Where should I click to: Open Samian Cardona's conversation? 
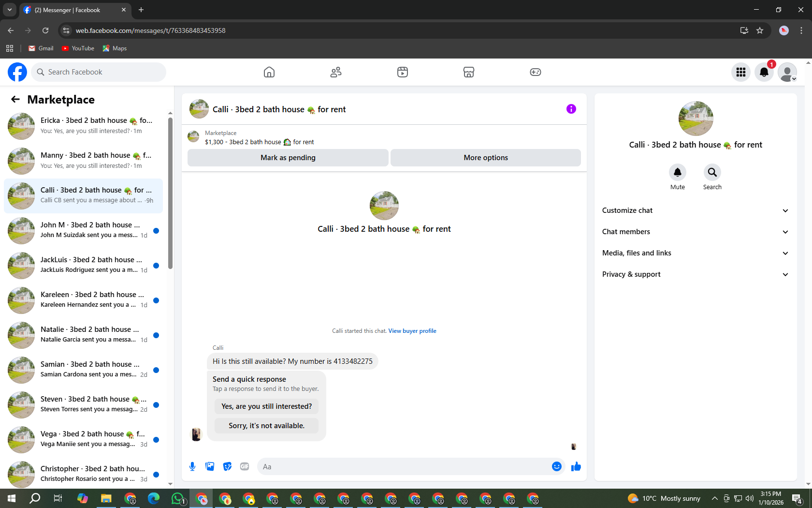click(x=84, y=370)
